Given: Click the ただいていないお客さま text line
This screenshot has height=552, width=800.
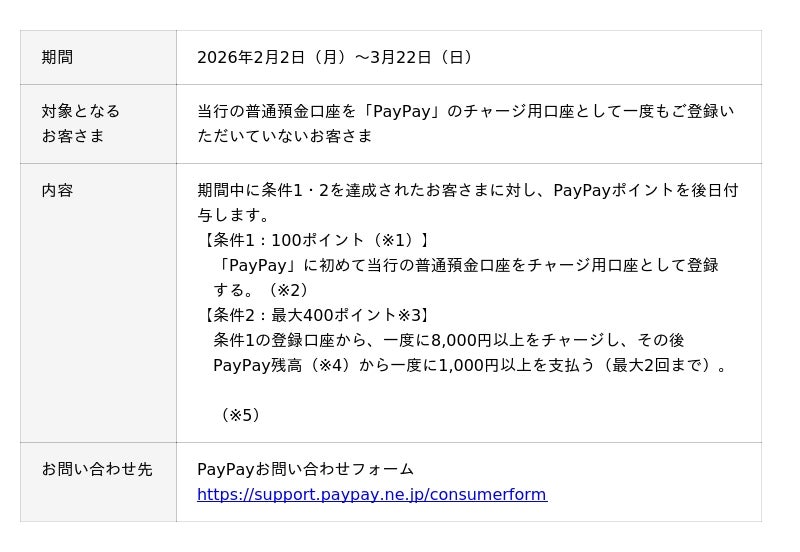Looking at the screenshot, I should 285,136.
